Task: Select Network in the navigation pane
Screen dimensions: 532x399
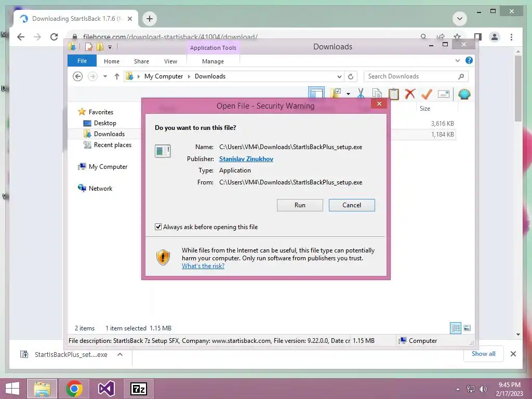Action: point(100,188)
